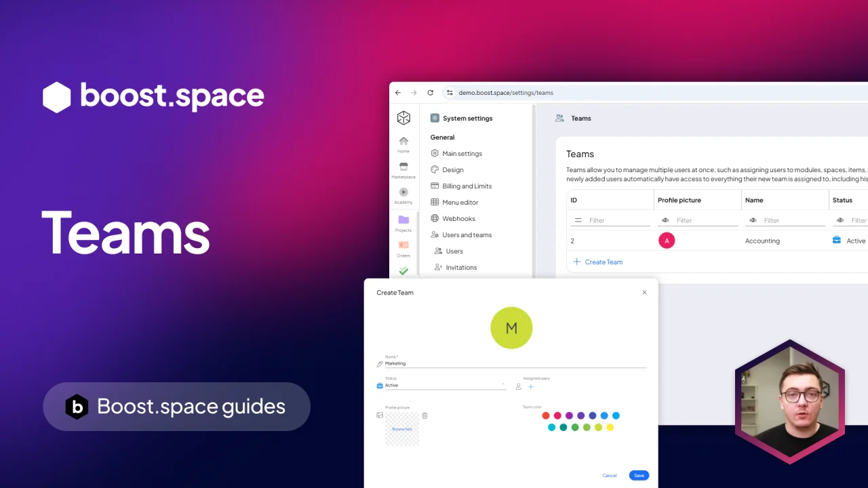
Task: Open Name filter operator icon
Action: 753,220
